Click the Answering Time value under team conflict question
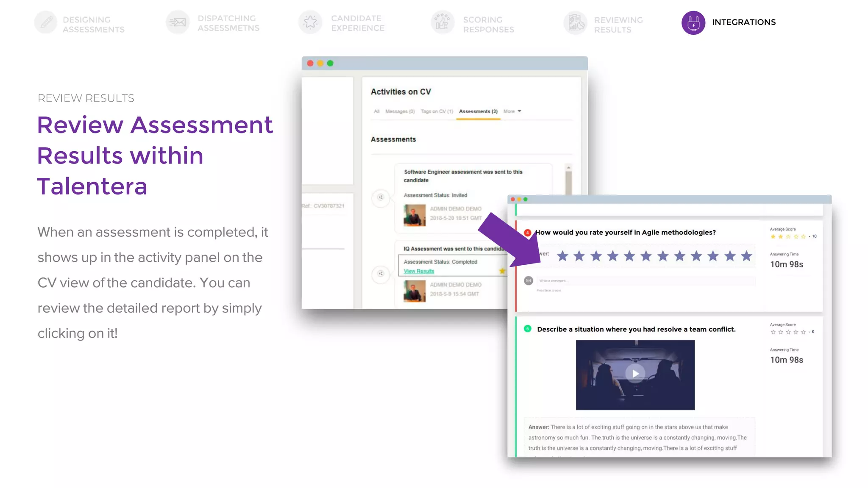 787,360
